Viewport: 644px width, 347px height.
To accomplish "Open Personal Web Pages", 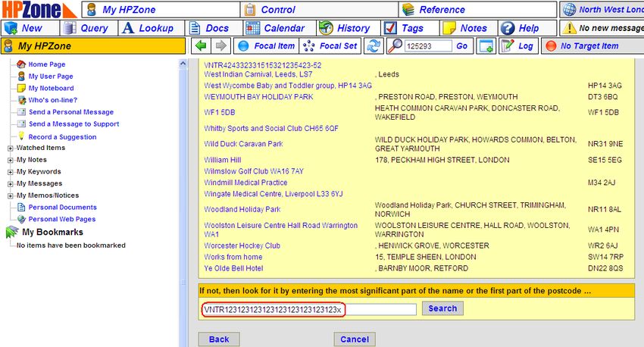I will (61, 219).
